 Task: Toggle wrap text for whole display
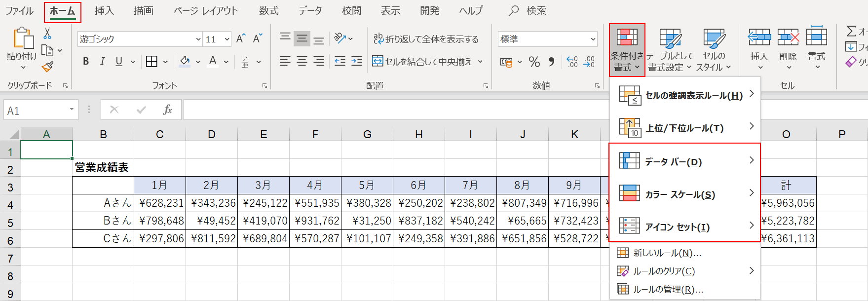[426, 39]
